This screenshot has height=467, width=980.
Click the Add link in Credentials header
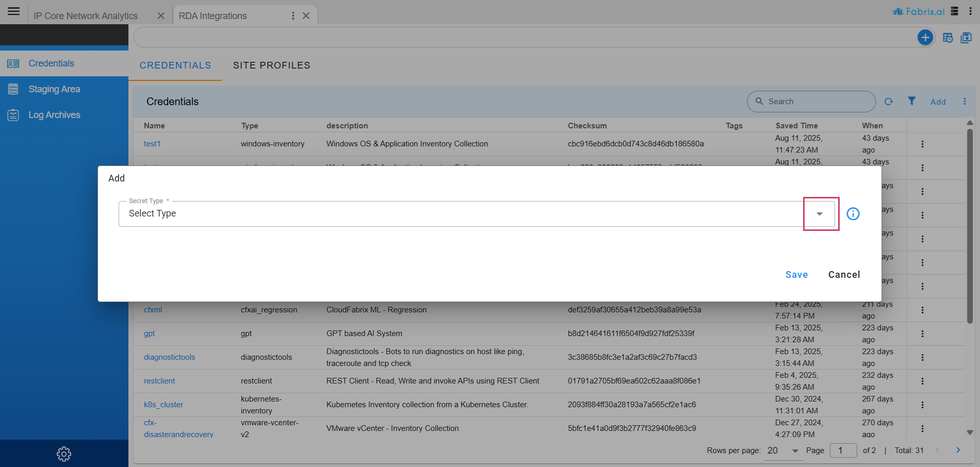[938, 102]
